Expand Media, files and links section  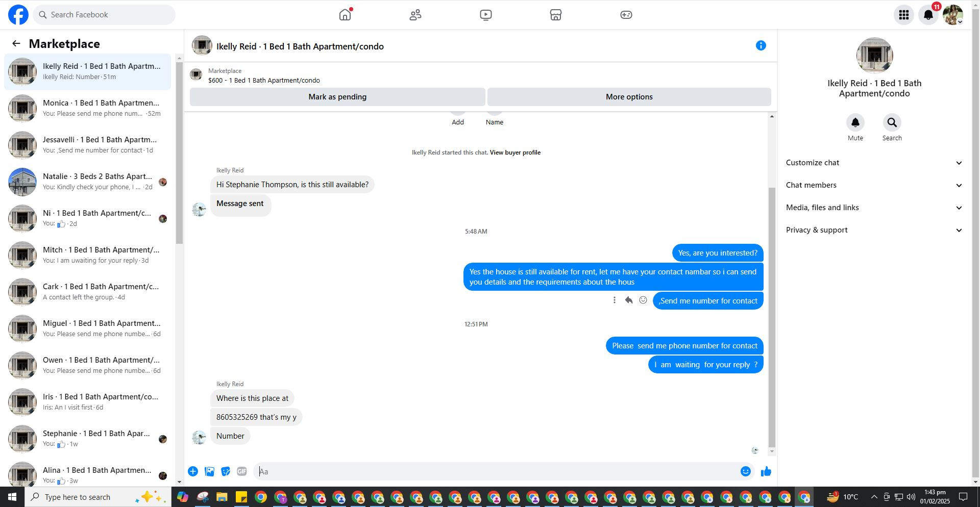pos(874,208)
